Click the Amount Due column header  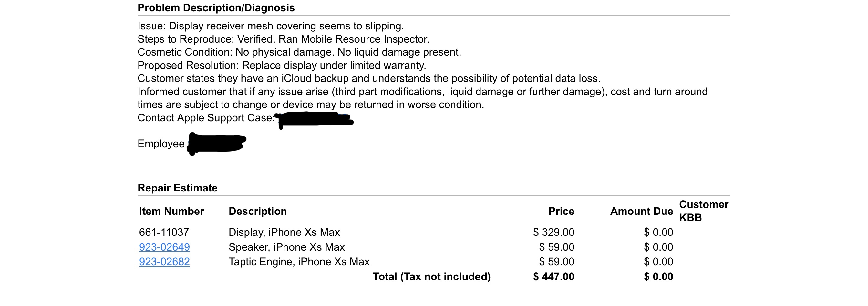642,211
